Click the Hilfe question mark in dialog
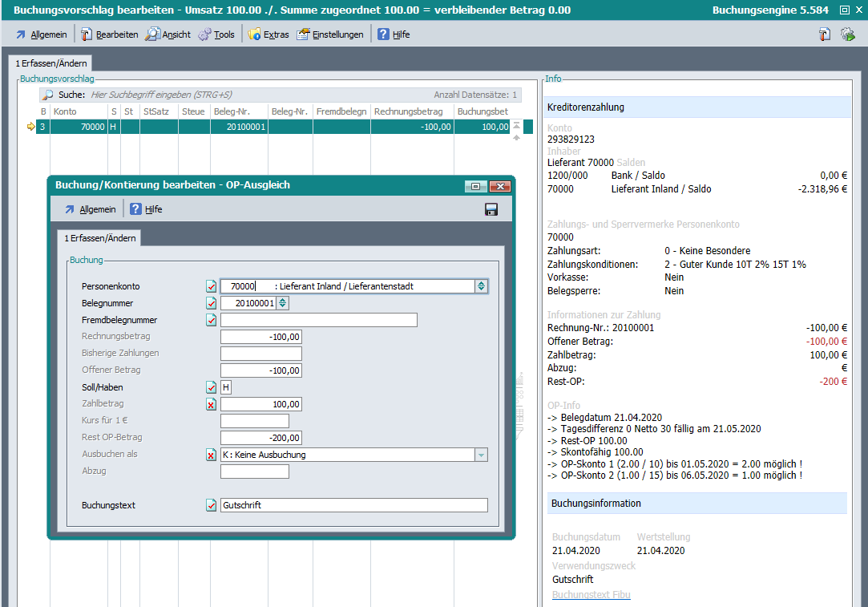This screenshot has height=607, width=868. point(146,209)
